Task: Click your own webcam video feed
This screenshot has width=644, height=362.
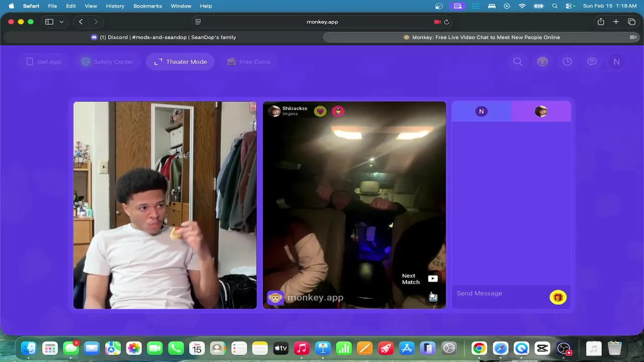Action: point(165,205)
